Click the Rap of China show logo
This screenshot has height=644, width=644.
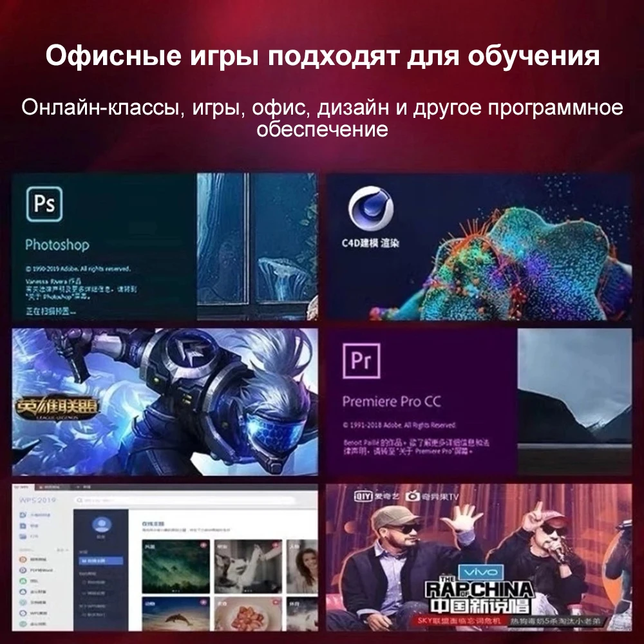click(x=479, y=596)
